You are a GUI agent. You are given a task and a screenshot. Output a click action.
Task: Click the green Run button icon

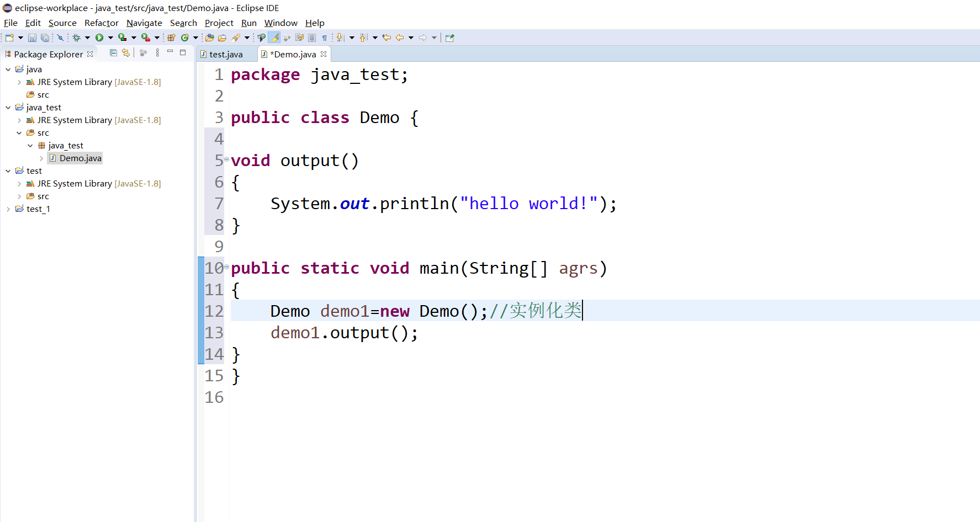pos(99,38)
